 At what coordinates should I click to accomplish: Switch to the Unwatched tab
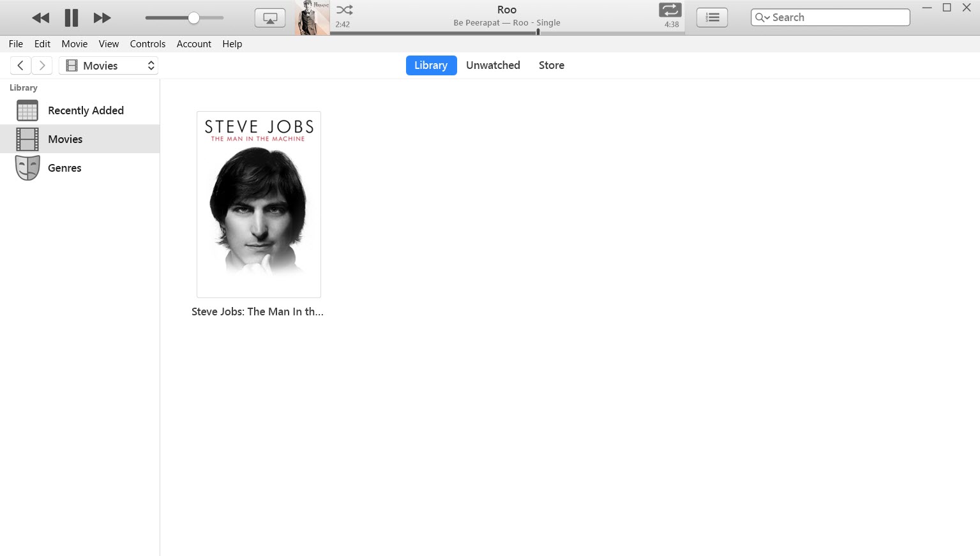493,65
